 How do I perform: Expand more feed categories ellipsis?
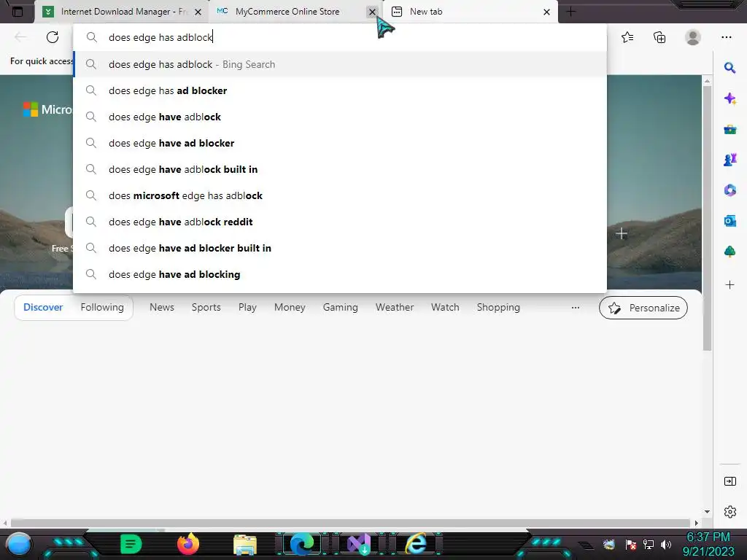[576, 307]
